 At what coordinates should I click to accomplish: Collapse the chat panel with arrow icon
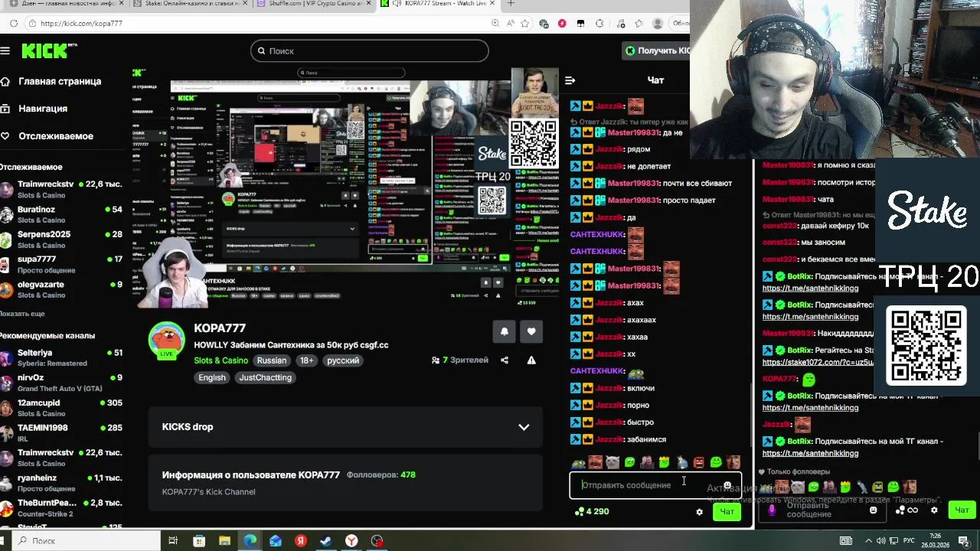click(x=570, y=80)
